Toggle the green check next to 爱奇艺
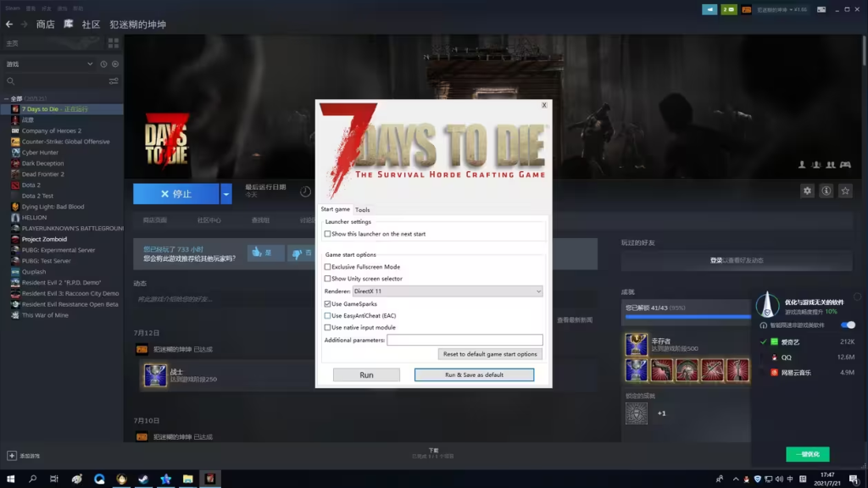This screenshot has width=868, height=488. [764, 342]
